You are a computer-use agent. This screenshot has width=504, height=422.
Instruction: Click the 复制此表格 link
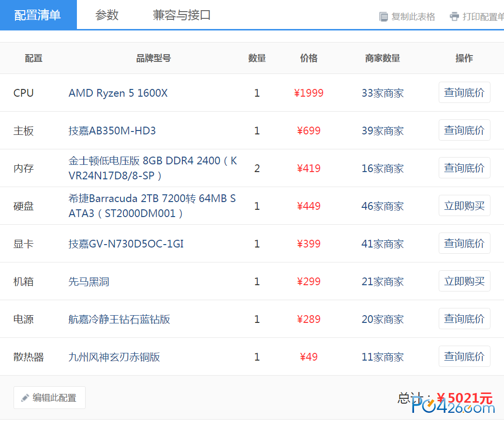413,16
